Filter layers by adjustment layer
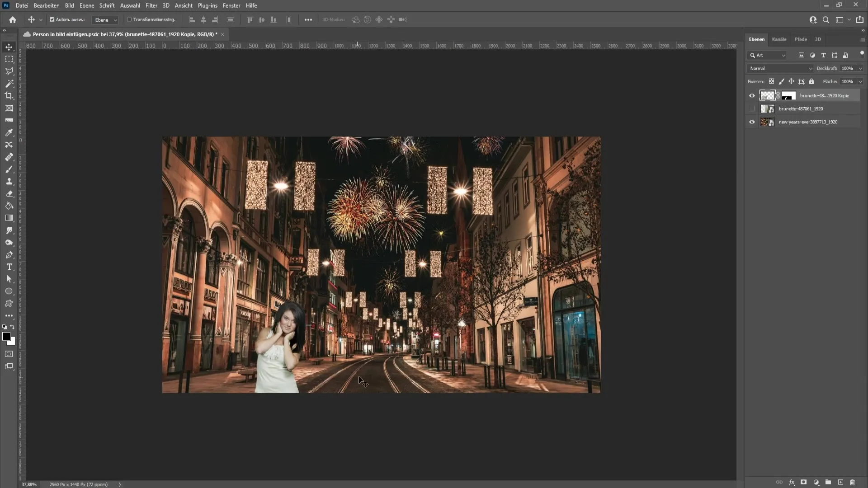This screenshot has height=488, width=868. tap(812, 55)
